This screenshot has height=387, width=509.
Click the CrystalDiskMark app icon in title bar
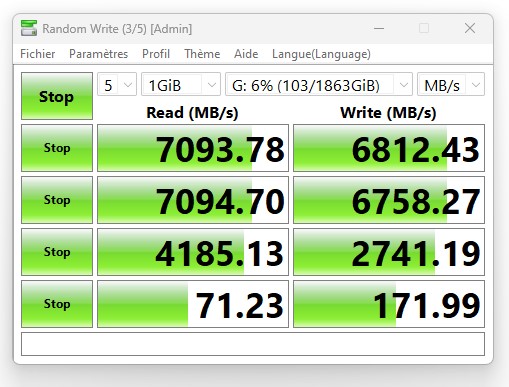(29, 28)
